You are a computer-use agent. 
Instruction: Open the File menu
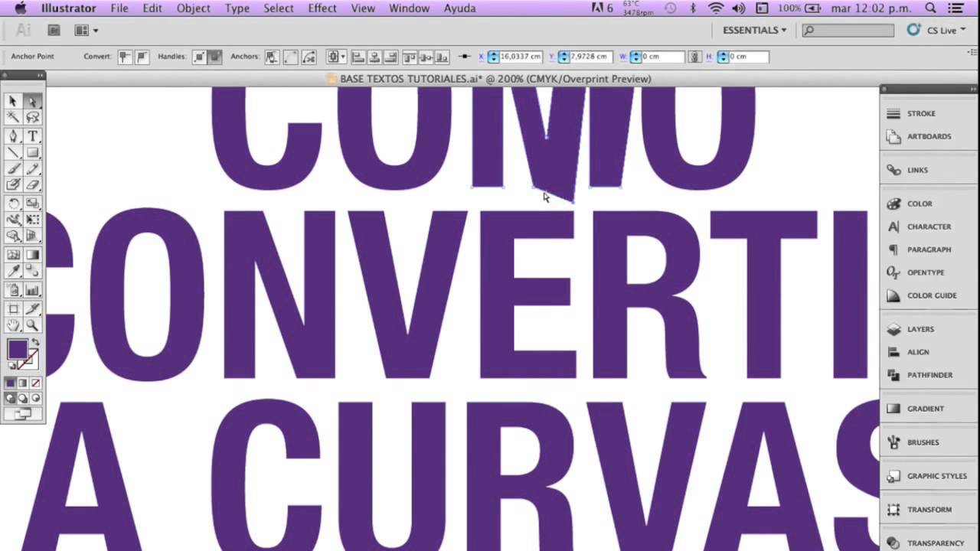pos(119,8)
